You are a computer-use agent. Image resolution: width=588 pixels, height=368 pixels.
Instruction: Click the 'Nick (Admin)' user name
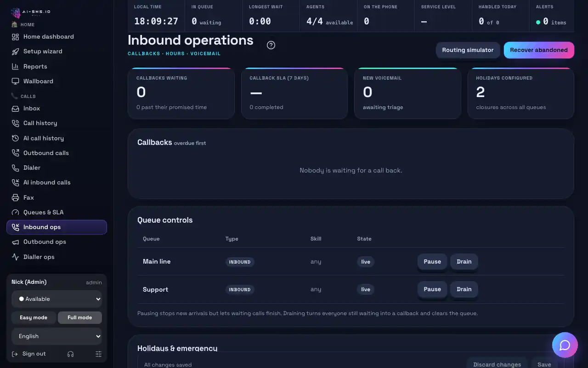tap(29, 282)
